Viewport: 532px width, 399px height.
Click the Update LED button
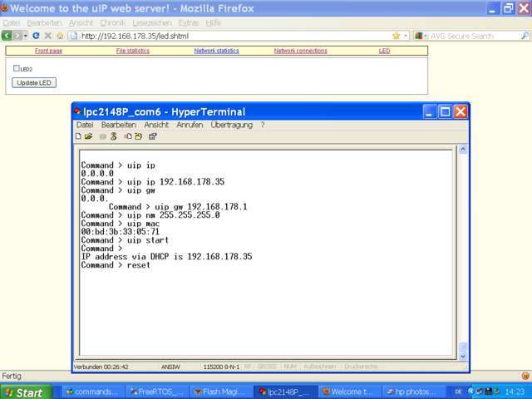(34, 83)
